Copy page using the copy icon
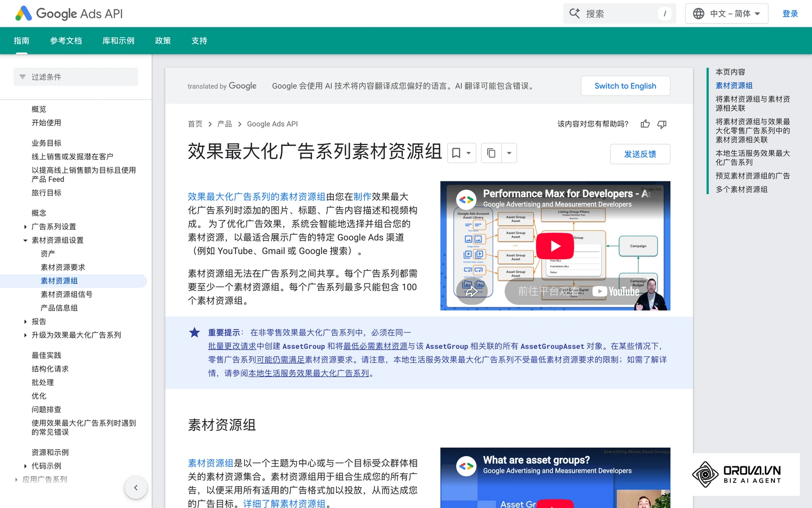The width and height of the screenshot is (812, 508). pos(491,153)
